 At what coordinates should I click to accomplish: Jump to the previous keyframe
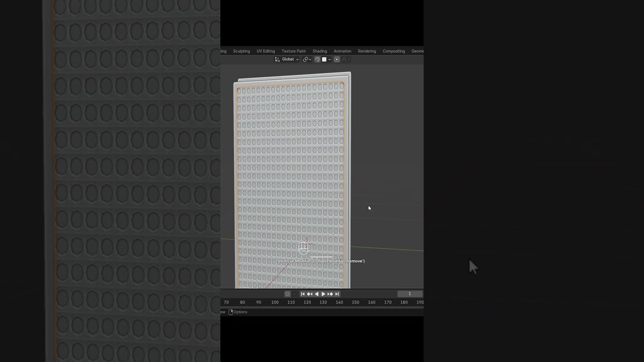click(309, 294)
